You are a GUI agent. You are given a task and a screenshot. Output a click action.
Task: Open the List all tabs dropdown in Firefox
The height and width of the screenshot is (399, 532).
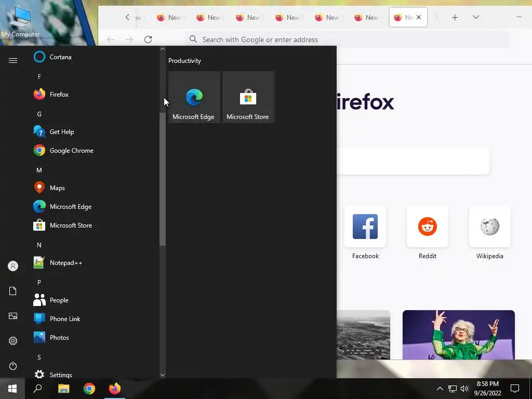pos(476,17)
